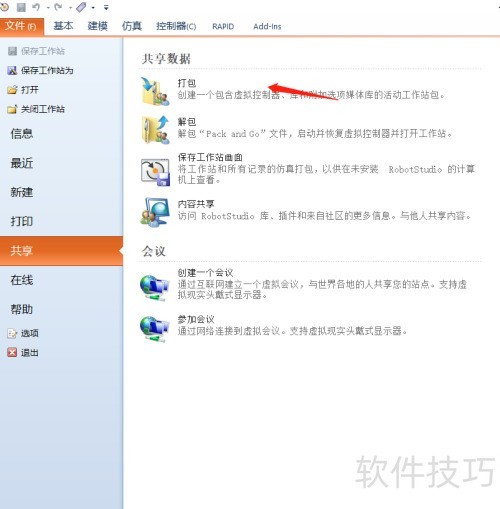This screenshot has height=509, width=500.
Task: Open the customize quick access toolbar dropdown
Action: (x=106, y=7)
